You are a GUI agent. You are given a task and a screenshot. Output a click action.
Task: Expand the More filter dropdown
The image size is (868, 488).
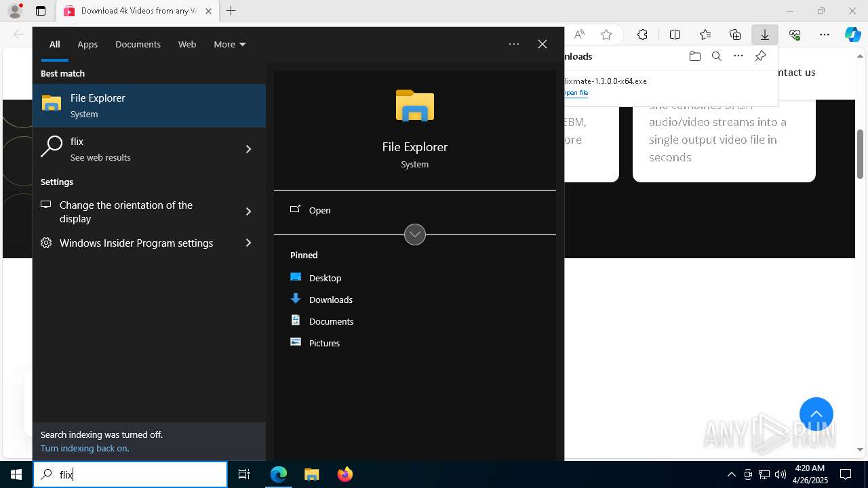click(x=230, y=44)
